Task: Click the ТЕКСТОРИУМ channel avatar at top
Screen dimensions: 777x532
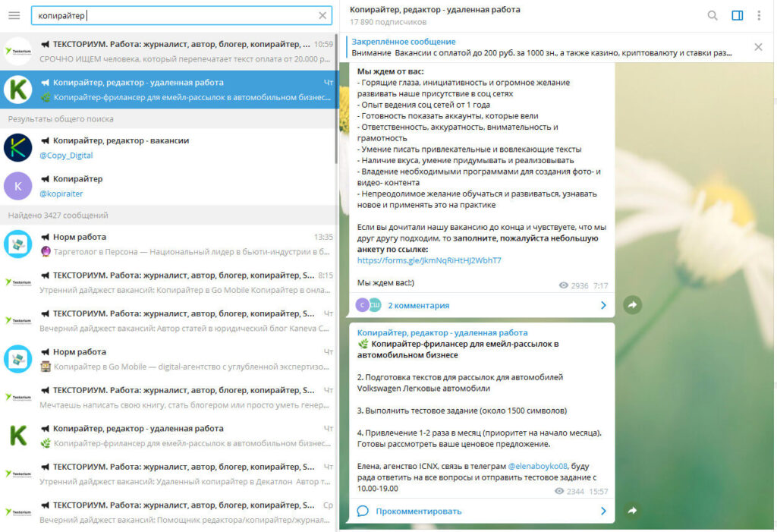Action: click(x=17, y=51)
